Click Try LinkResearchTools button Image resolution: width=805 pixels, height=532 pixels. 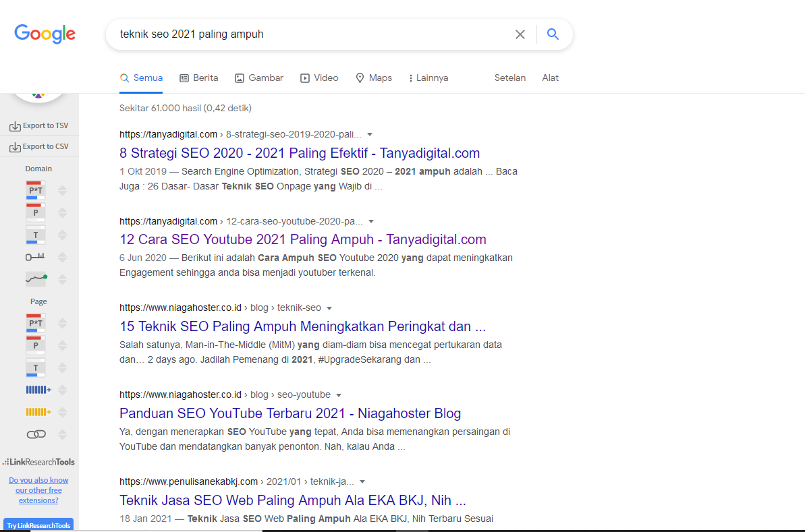pyautogui.click(x=38, y=525)
